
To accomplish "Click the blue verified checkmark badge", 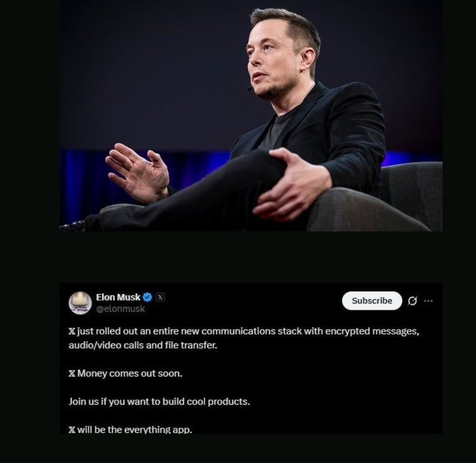I will (148, 297).
